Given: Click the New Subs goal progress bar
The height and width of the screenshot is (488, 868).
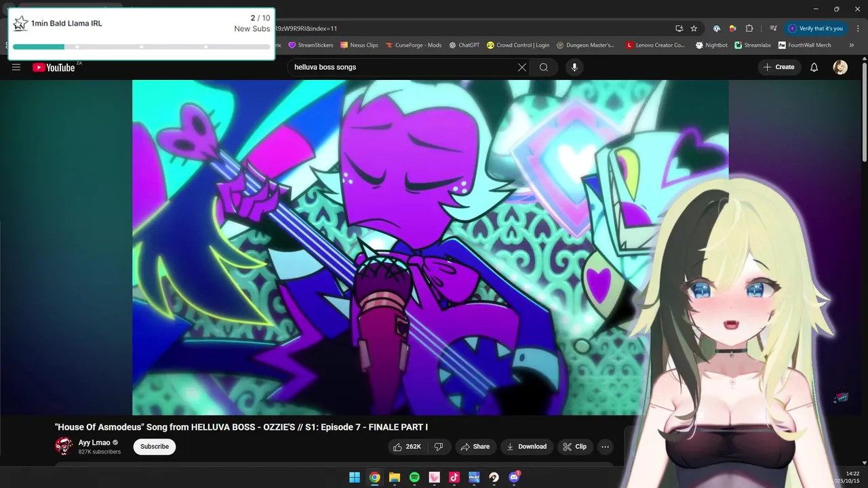Looking at the screenshot, I should click(x=141, y=47).
